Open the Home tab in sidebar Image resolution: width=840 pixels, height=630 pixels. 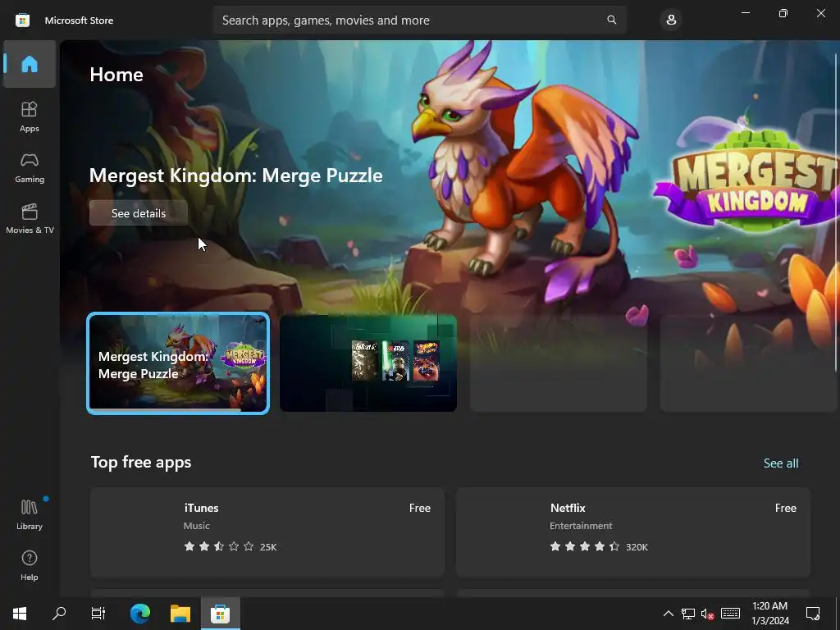click(x=30, y=64)
